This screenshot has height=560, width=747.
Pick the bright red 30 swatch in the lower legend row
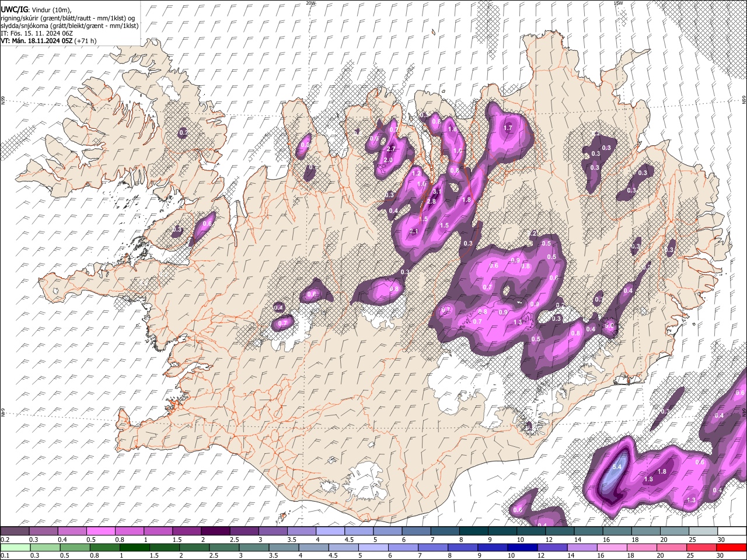[x=732, y=547]
